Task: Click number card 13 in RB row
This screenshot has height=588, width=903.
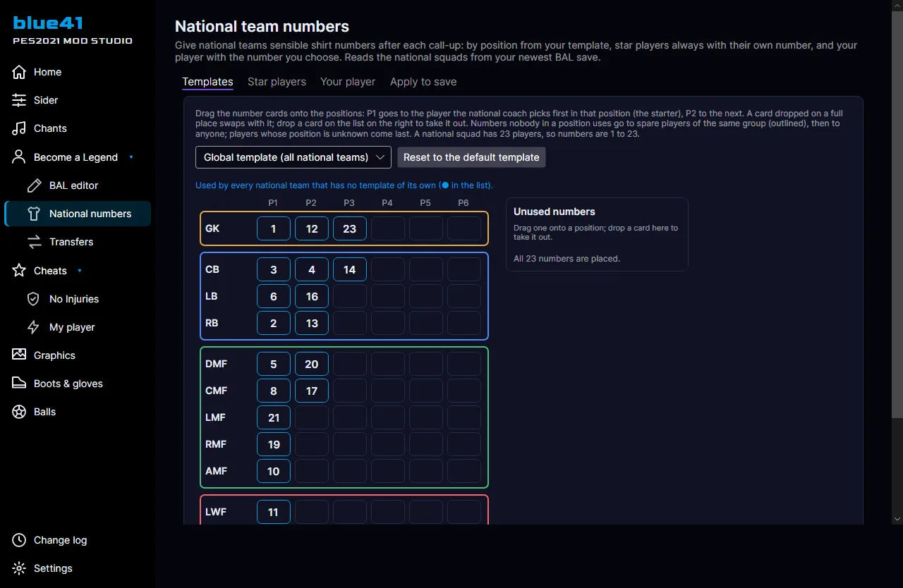Action: coord(312,323)
